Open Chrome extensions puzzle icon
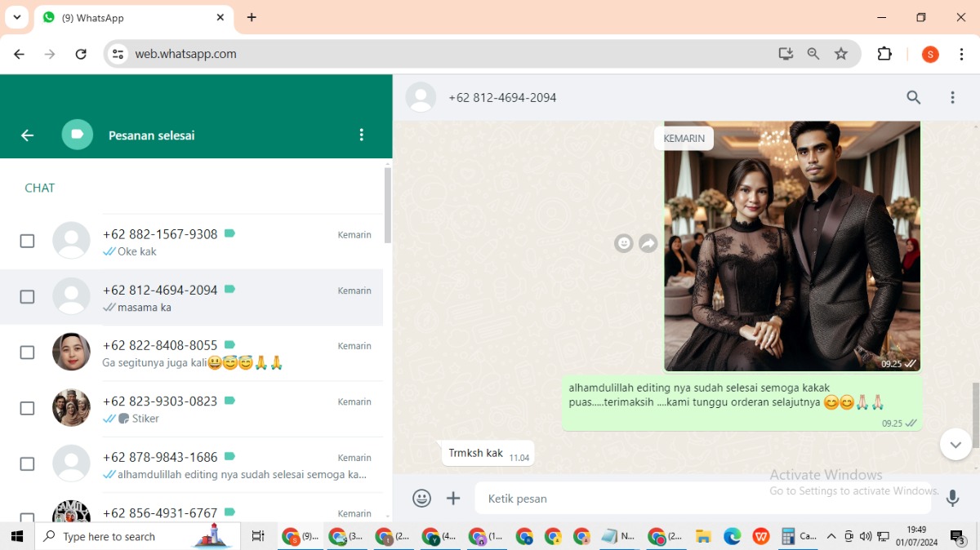 (x=884, y=54)
